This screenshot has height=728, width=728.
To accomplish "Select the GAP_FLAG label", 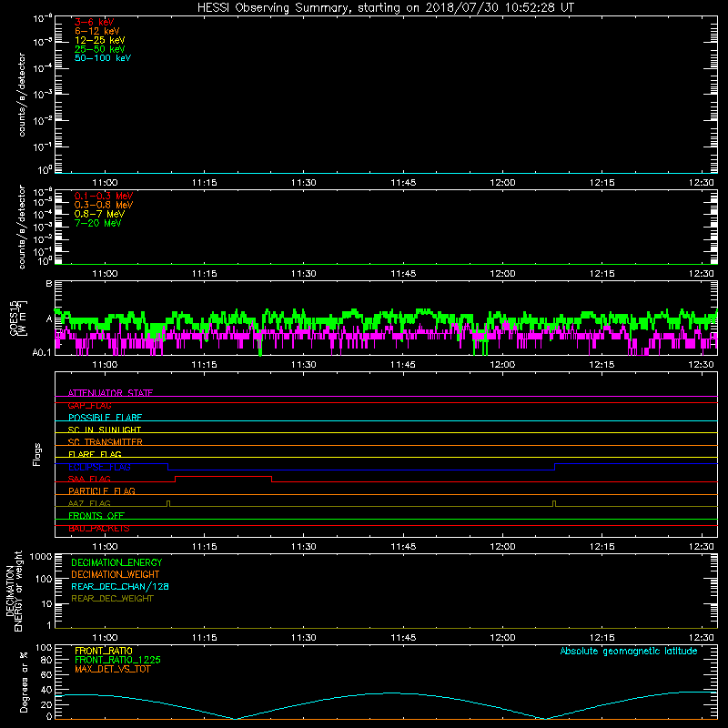I will pyautogui.click(x=89, y=405).
